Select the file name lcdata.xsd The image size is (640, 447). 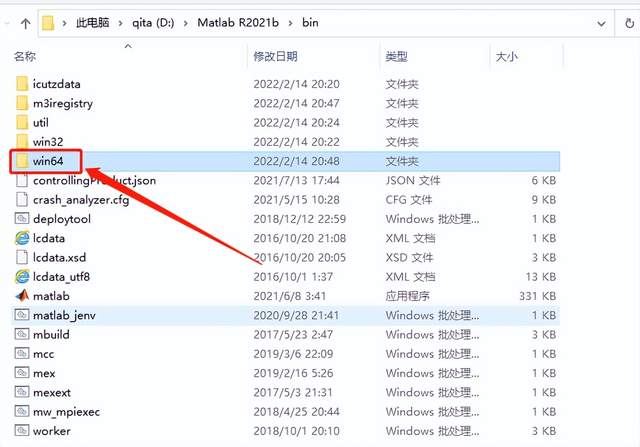pyautogui.click(x=60, y=258)
